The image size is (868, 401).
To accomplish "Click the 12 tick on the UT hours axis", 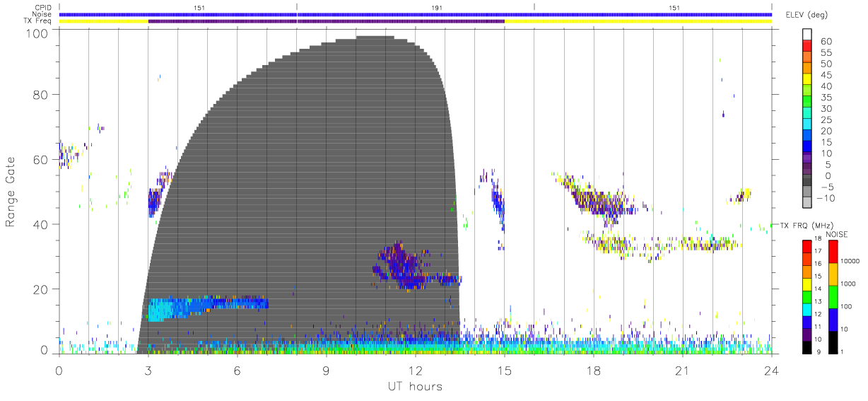I will tap(416, 371).
